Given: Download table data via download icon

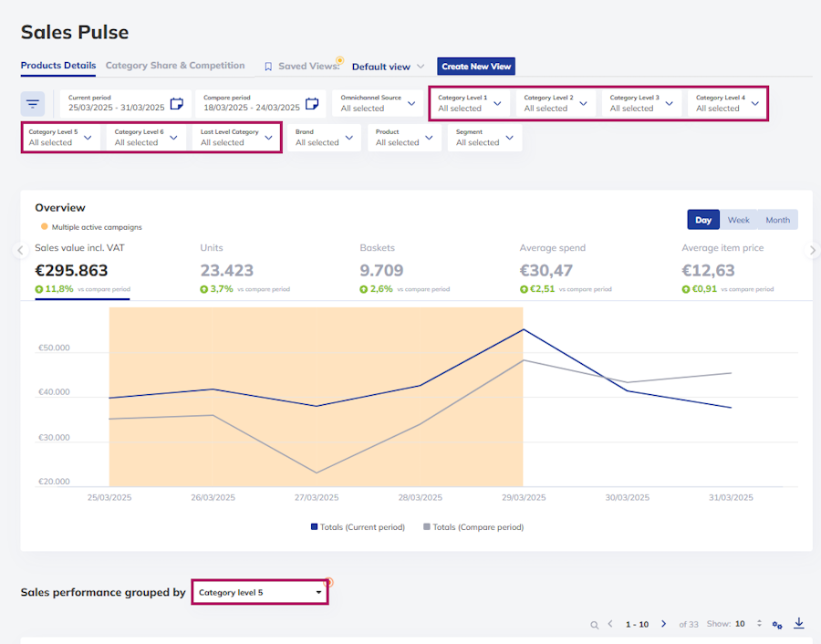Looking at the screenshot, I should coord(798,623).
